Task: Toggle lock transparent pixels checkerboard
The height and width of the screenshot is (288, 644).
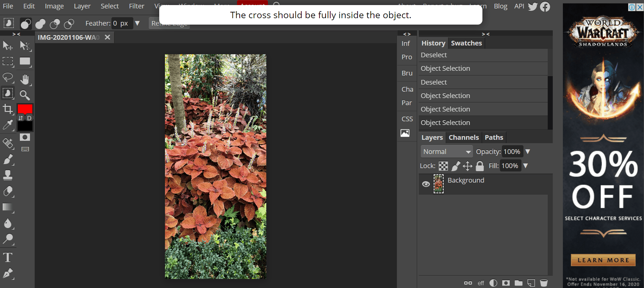Action: (443, 166)
